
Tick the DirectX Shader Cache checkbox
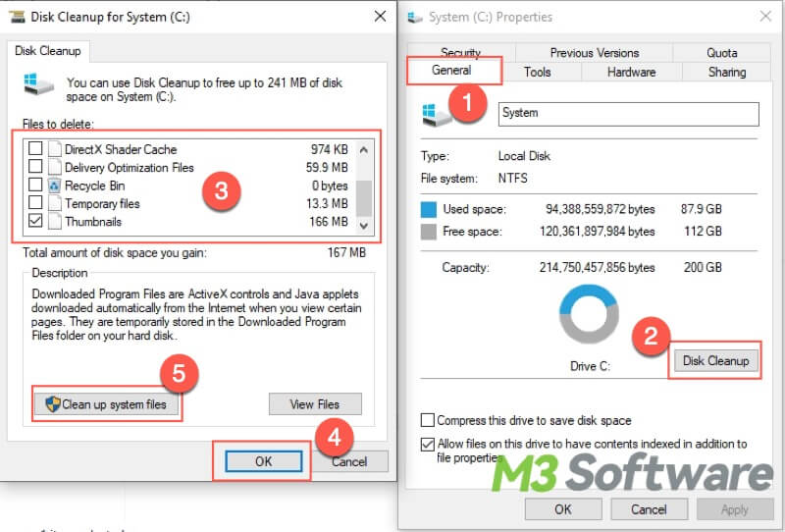(35, 148)
